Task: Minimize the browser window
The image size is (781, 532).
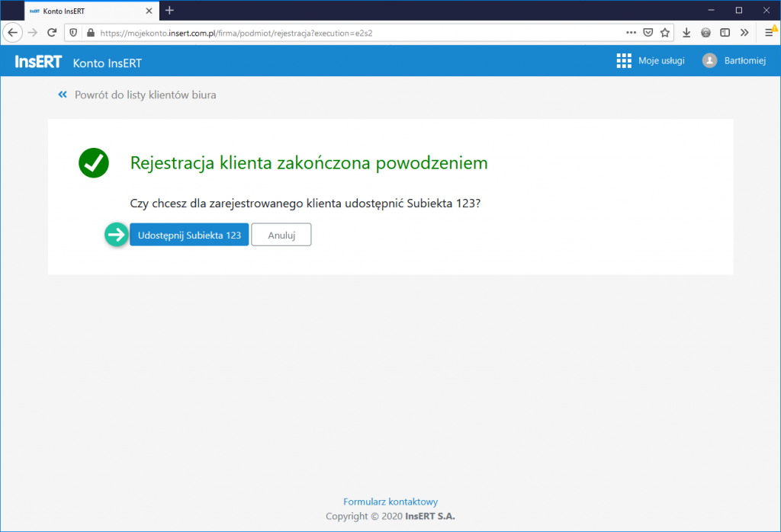Action: point(712,11)
